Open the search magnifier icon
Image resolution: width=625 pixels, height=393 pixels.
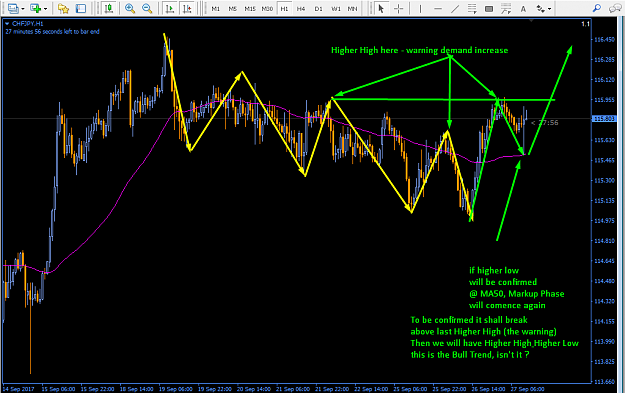pos(597,8)
